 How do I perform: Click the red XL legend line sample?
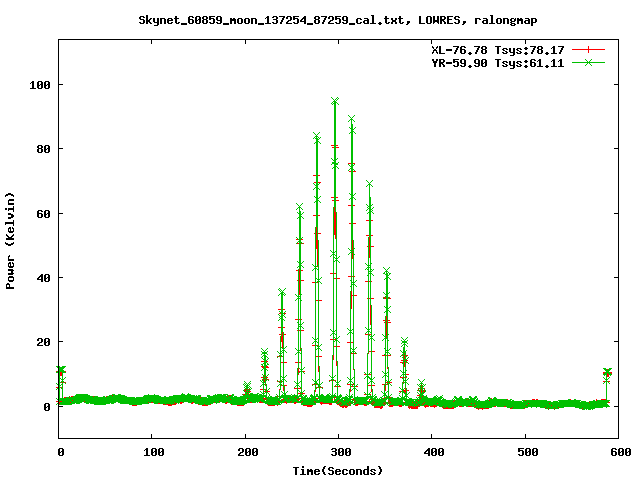pyautogui.click(x=588, y=50)
